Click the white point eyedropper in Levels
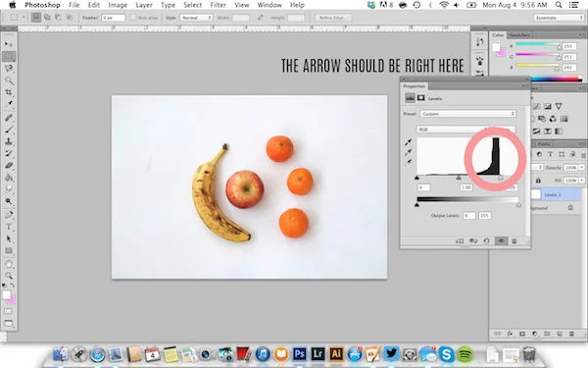Image resolution: width=588 pixels, height=368 pixels. (408, 162)
